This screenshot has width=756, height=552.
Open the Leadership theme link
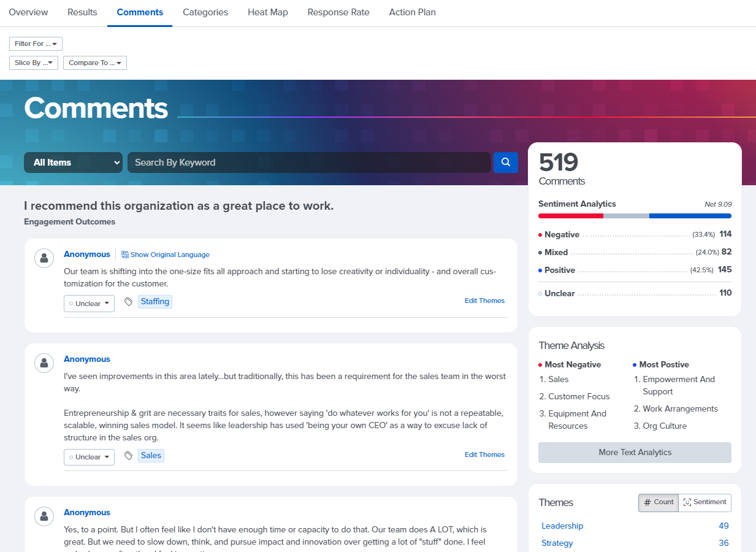tap(562, 526)
